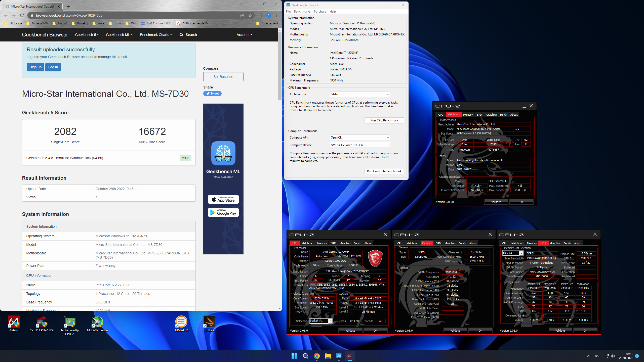Screen dimensions: 644x362
Task: Open the Benchmarks menu in Geekbench
Action: [302, 12]
